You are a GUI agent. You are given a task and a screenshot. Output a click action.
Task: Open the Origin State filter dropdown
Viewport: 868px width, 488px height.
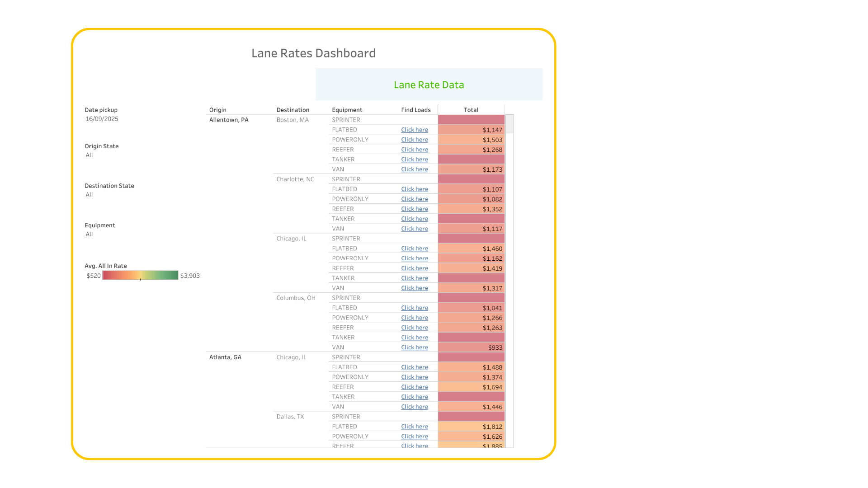[90, 155]
